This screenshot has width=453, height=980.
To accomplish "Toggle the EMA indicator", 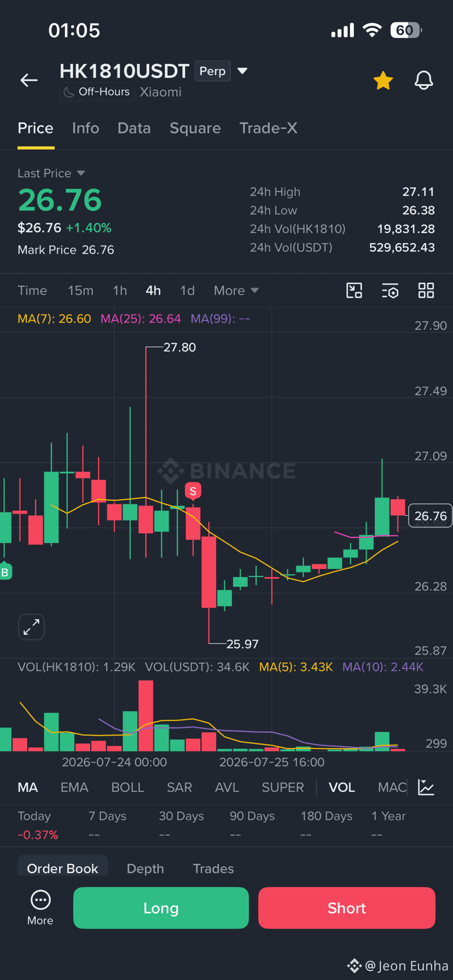I will coord(74,787).
